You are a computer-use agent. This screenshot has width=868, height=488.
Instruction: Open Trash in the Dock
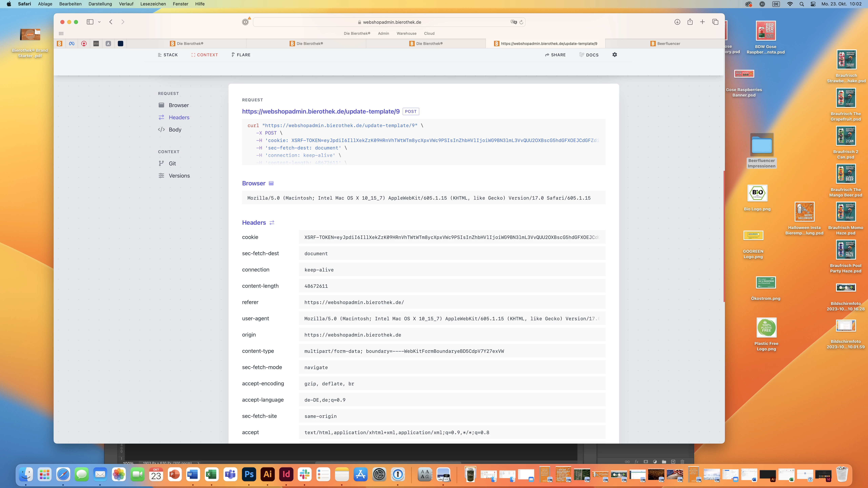[842, 474]
